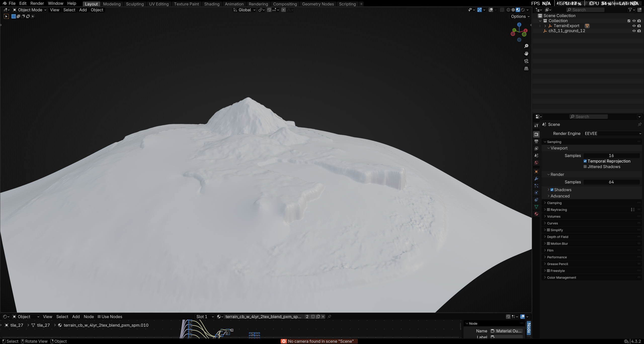Expand TerrainExport in the outliner
Image resolution: width=644 pixels, height=344 pixels.
[545, 26]
